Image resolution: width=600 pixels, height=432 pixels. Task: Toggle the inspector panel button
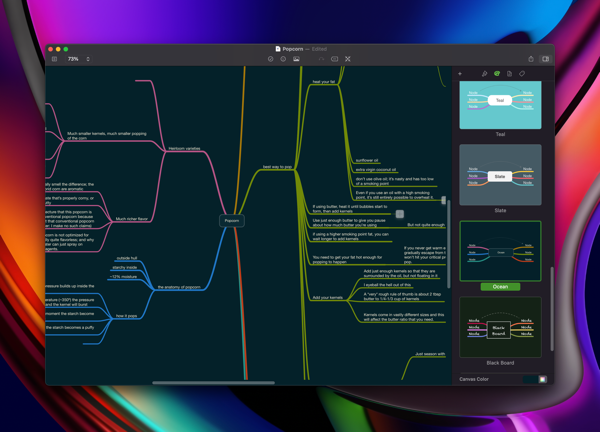pyautogui.click(x=545, y=59)
